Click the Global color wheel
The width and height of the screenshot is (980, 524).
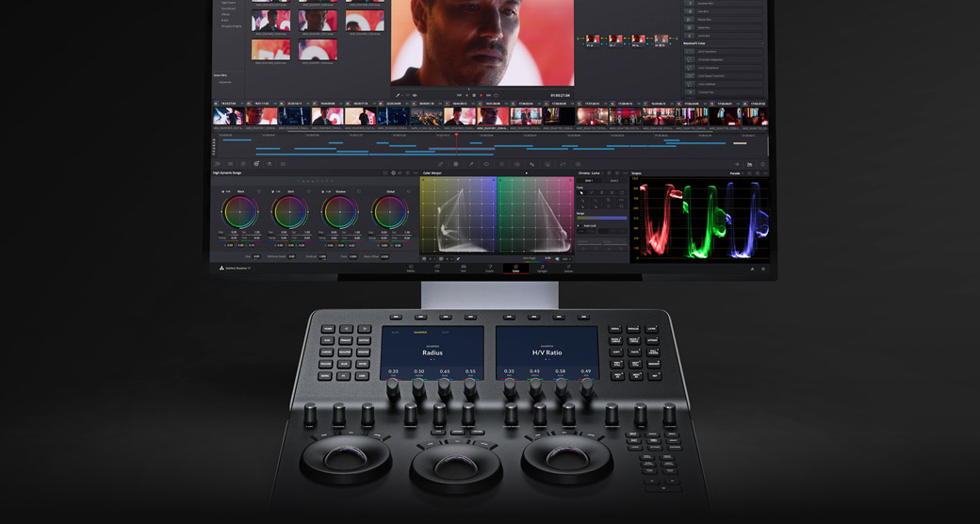pyautogui.click(x=389, y=212)
